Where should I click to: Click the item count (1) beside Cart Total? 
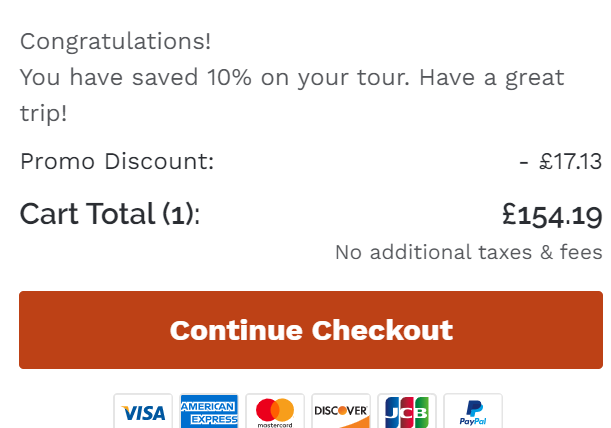point(178,214)
